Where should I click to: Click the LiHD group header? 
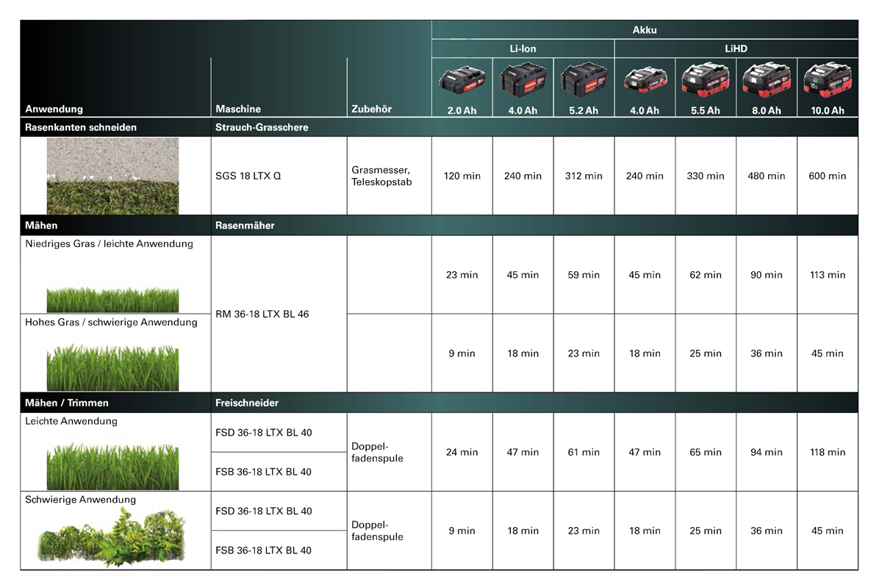pyautogui.click(x=736, y=49)
